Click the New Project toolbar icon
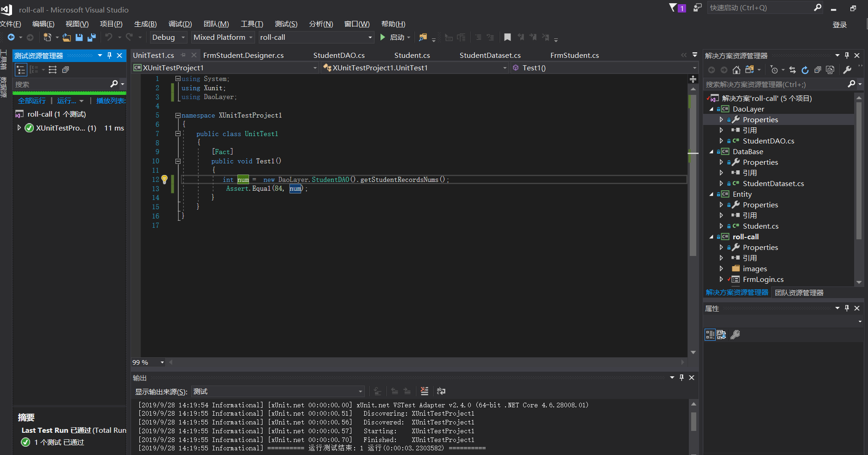 tap(47, 37)
